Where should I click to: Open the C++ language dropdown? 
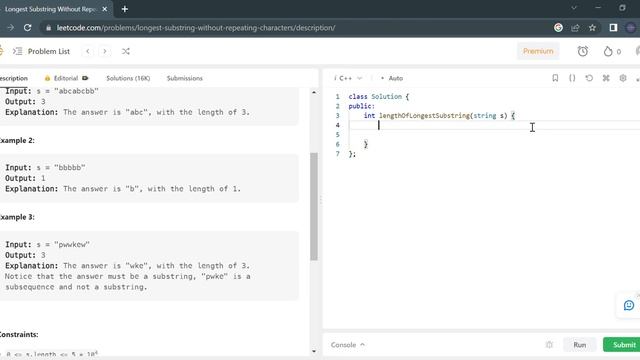coord(348,78)
